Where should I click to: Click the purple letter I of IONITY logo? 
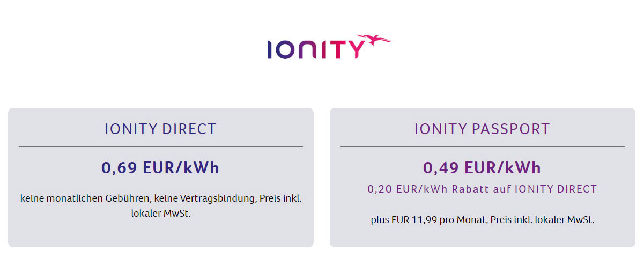click(x=269, y=50)
